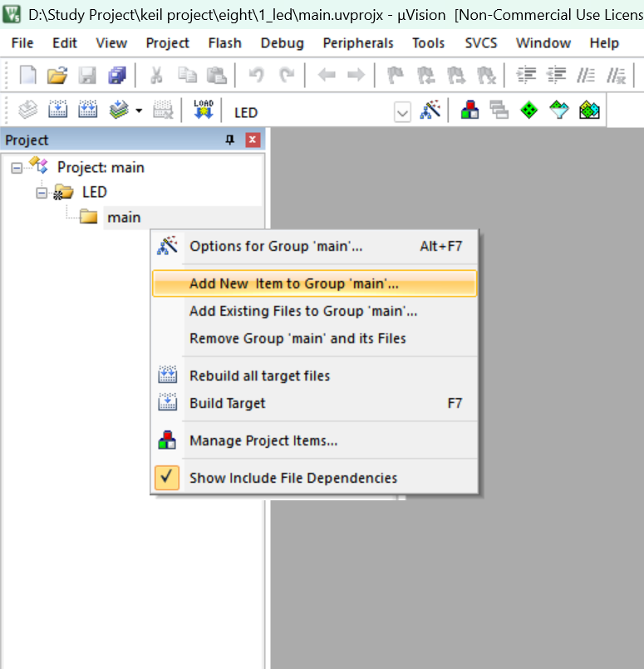This screenshot has width=644, height=669.
Task: Choose Remove Group 'main' and its Files
Action: (x=314, y=338)
